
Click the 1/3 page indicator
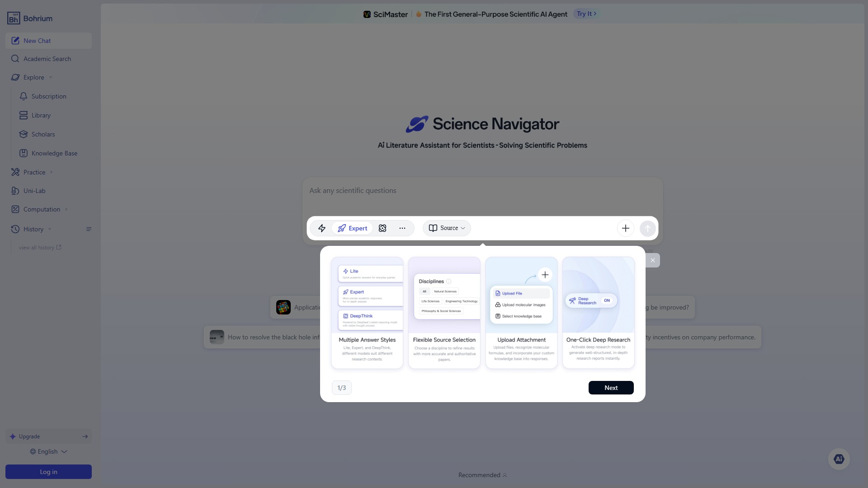pos(342,388)
